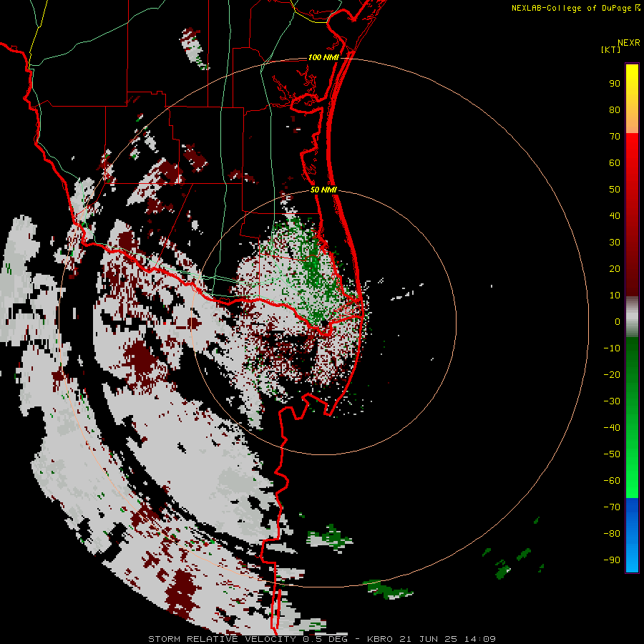Pick the gray zero-velocity segment of color bar
The height and width of the screenshot is (644, 644).
(632, 317)
